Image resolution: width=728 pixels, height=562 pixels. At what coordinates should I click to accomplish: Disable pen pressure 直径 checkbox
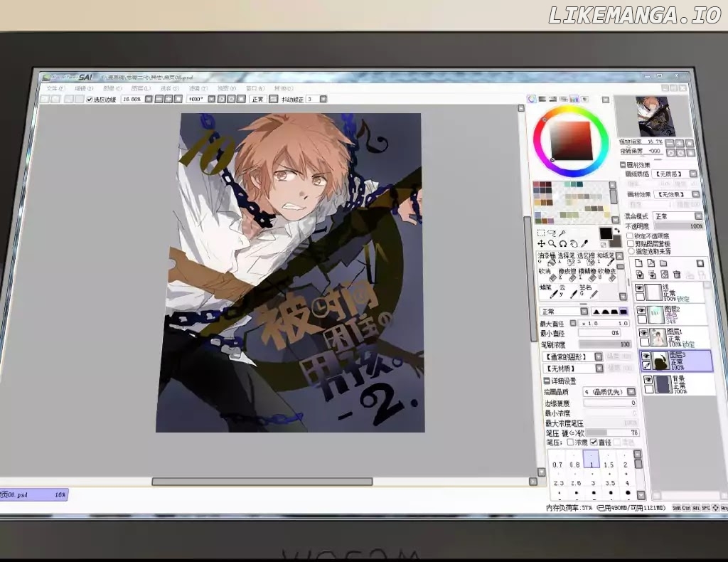[x=594, y=442]
